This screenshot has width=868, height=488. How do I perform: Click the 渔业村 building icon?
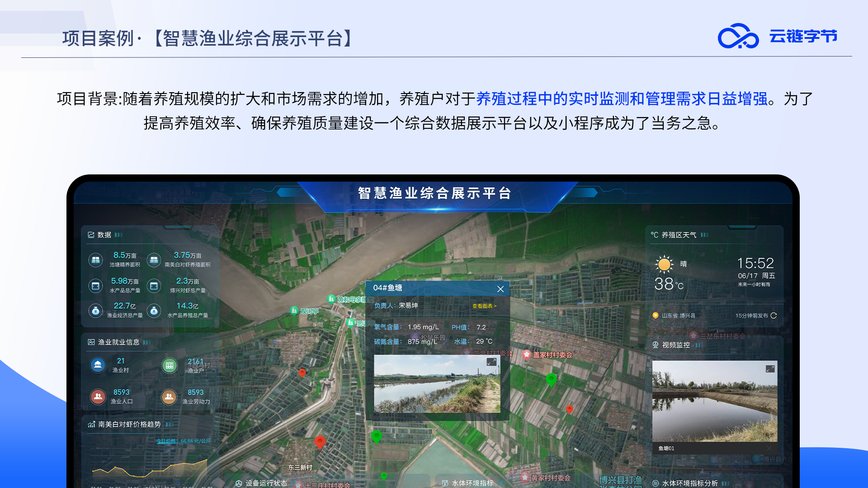click(98, 365)
